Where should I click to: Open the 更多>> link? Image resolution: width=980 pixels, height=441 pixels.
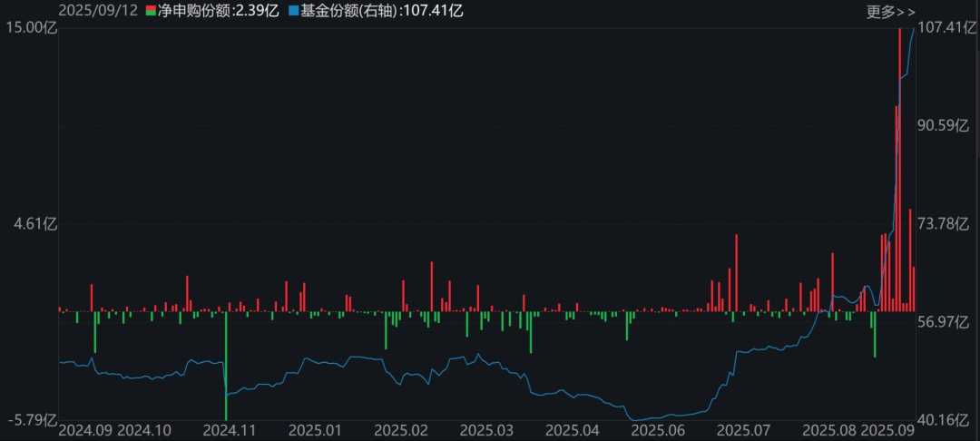pos(891,12)
